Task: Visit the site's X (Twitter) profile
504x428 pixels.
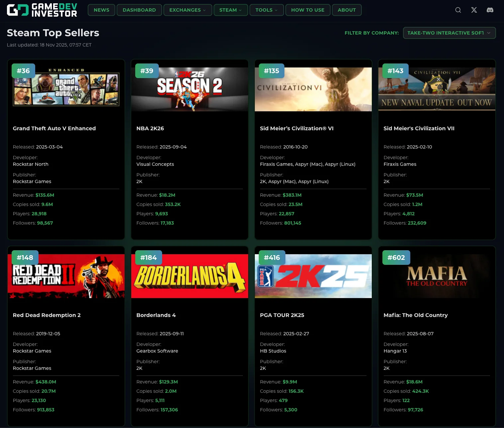Action: coord(474,10)
